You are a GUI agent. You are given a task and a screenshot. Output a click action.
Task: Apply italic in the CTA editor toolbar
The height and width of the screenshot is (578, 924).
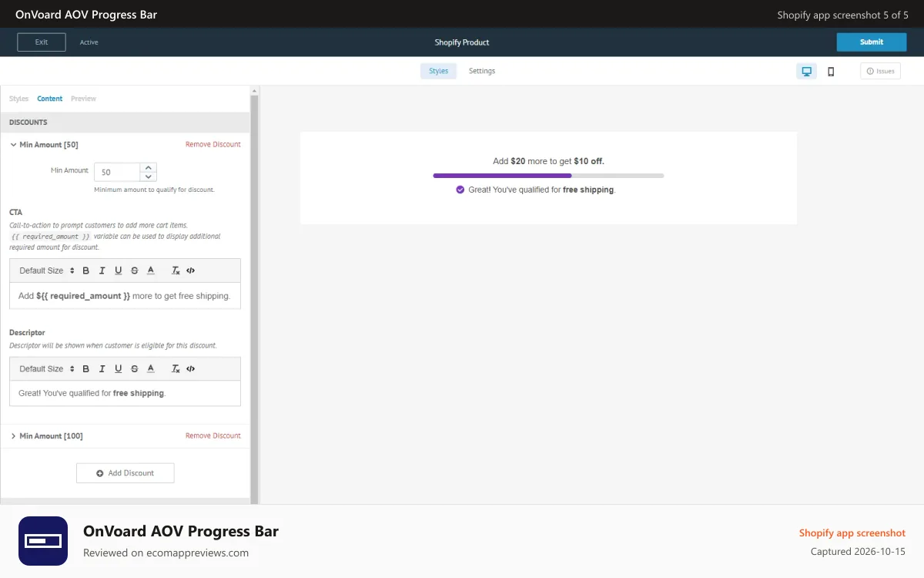click(x=102, y=271)
